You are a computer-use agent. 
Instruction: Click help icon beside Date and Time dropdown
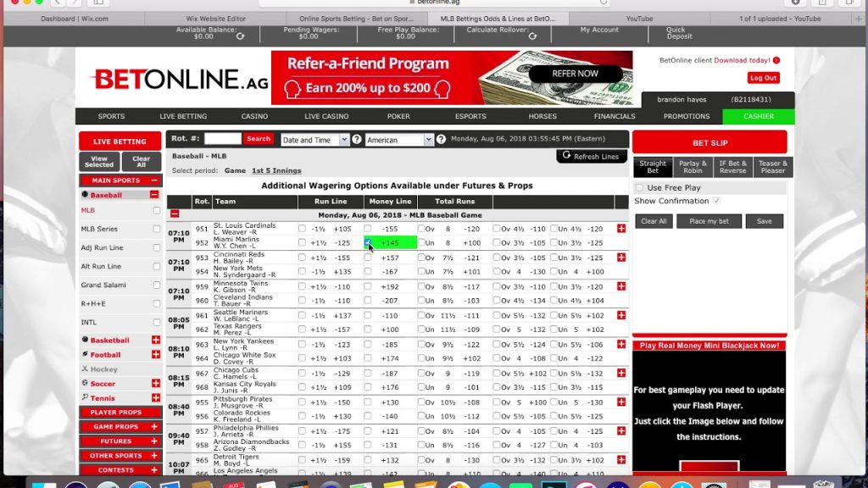357,140
